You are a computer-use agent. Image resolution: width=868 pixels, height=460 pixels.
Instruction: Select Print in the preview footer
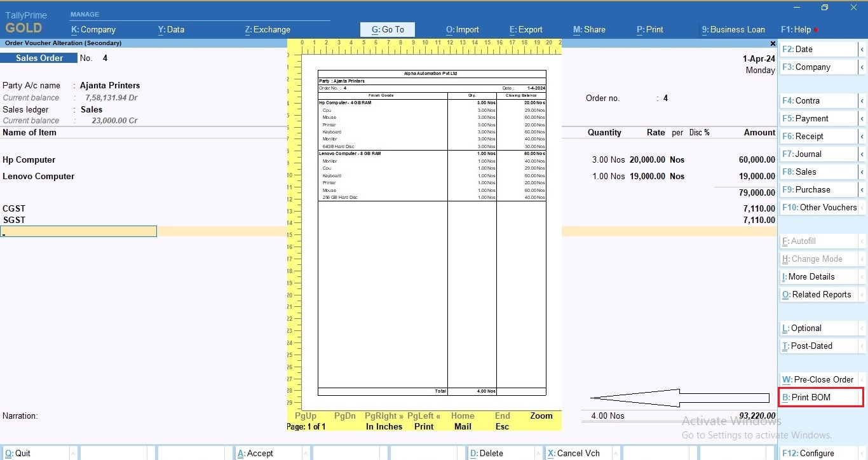pyautogui.click(x=424, y=427)
